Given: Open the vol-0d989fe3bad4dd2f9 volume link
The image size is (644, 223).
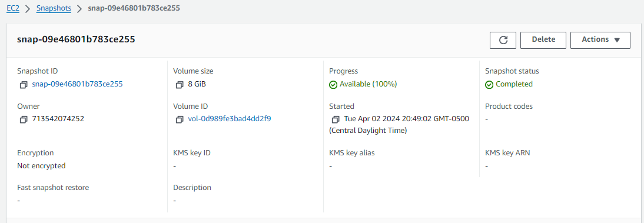Looking at the screenshot, I should point(229,119).
